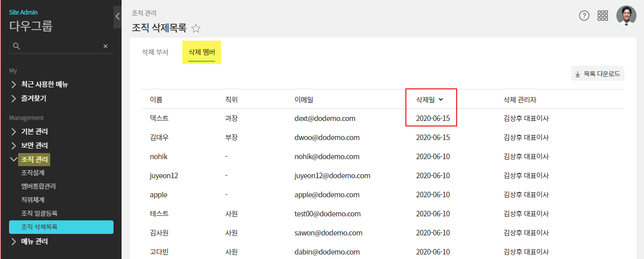The image size is (644, 259).
Task: Expand the 최근 사용한 메뉴 section
Action: 44,84
